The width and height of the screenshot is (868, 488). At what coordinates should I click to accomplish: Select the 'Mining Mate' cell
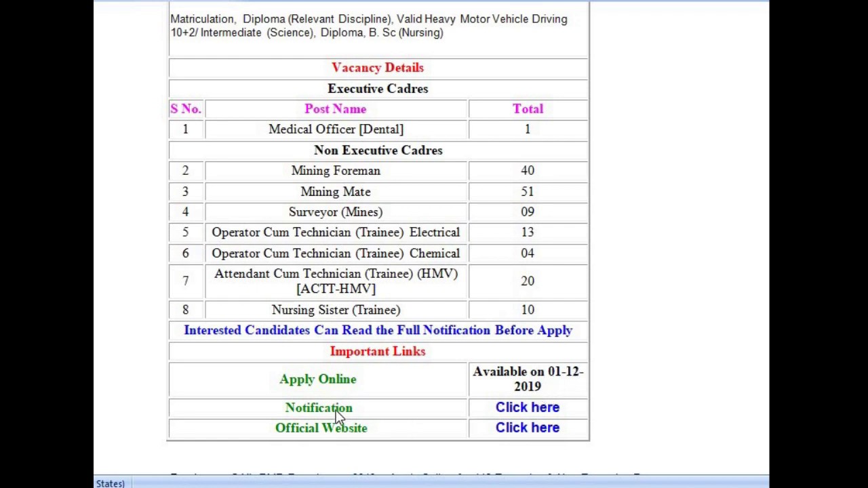pyautogui.click(x=336, y=192)
